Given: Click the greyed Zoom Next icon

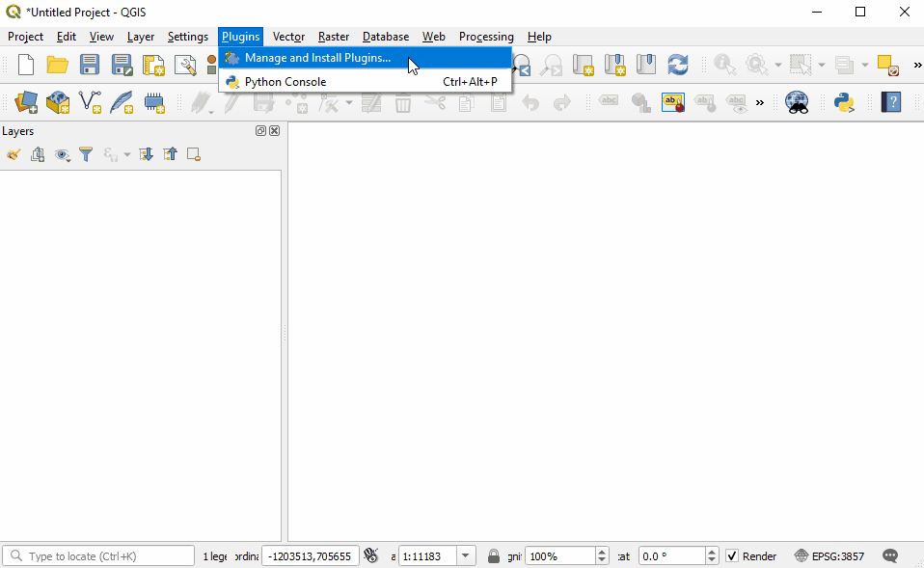Looking at the screenshot, I should click(x=552, y=65).
